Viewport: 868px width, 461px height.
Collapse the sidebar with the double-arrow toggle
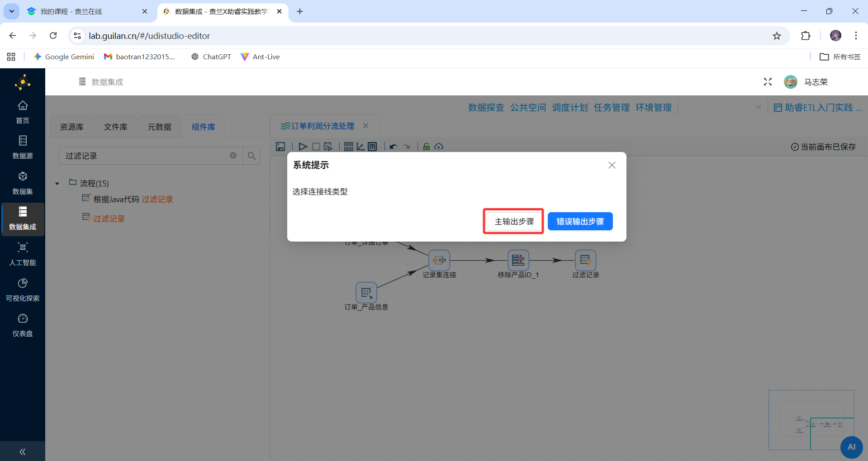[22, 451]
